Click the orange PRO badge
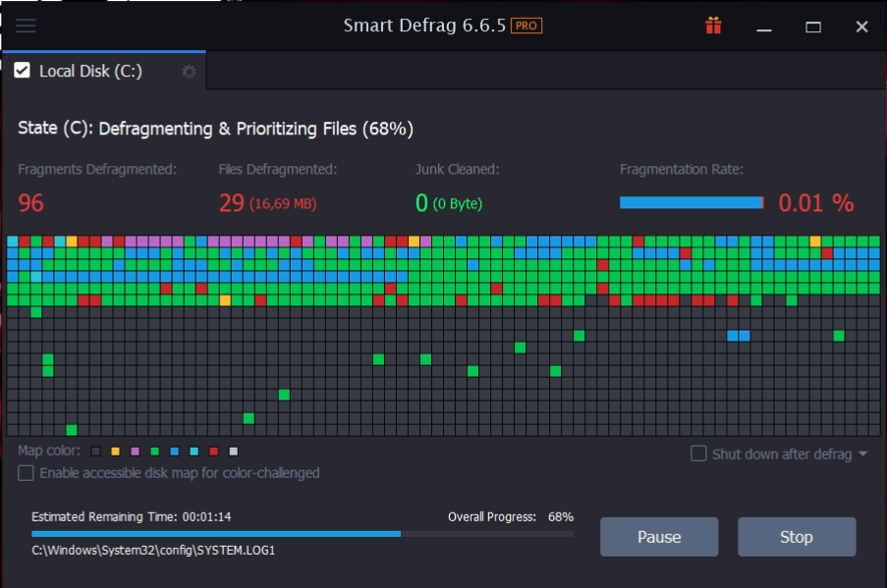The width and height of the screenshot is (887, 588). point(527,26)
